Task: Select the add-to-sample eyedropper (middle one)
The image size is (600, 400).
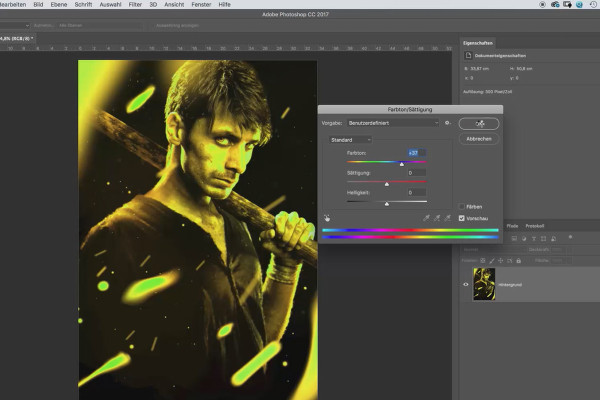Action: tap(437, 218)
